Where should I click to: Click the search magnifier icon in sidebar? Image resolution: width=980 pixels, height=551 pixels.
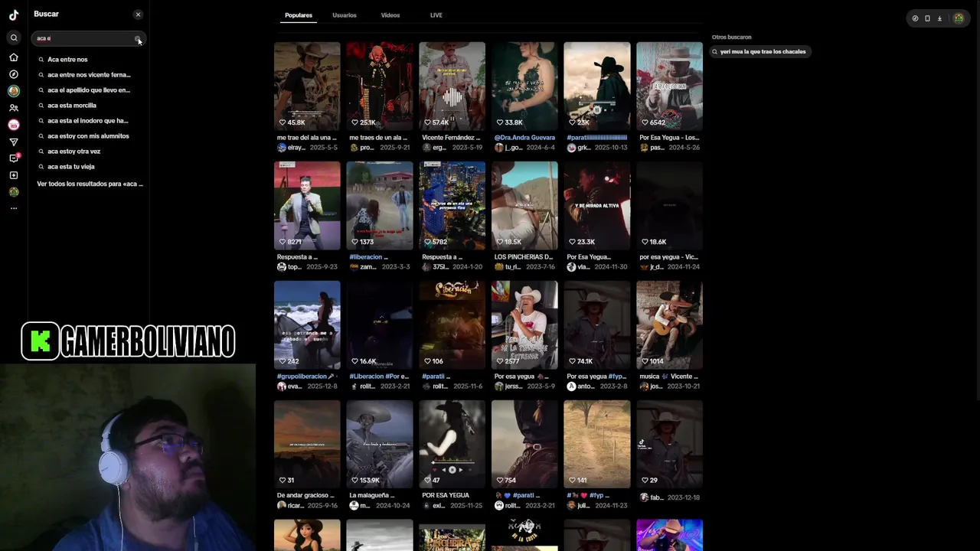tap(14, 37)
